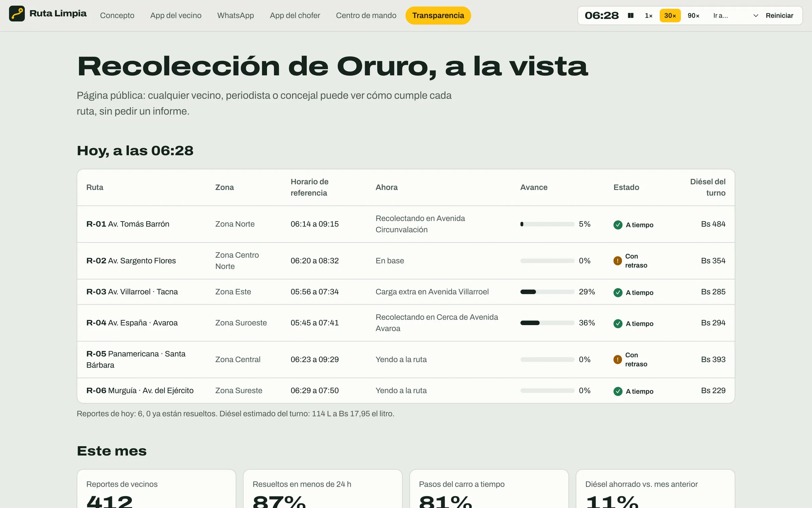
Task: Click the green check icon for R-04
Action: point(618,324)
